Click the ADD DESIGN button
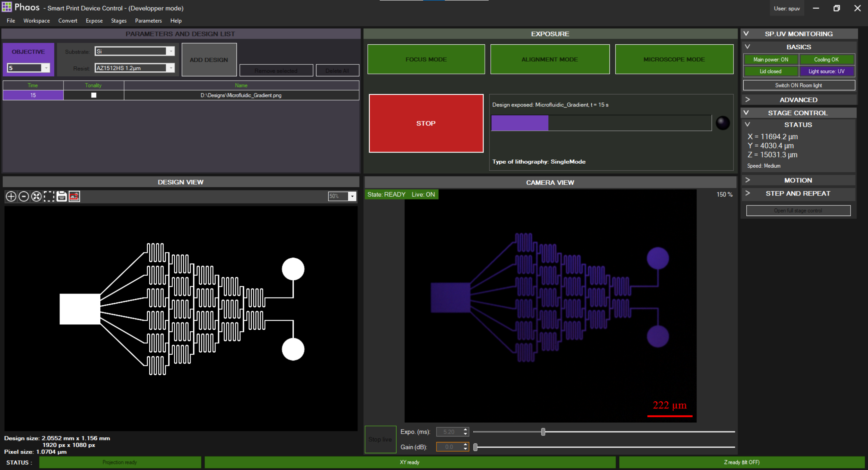 click(209, 59)
